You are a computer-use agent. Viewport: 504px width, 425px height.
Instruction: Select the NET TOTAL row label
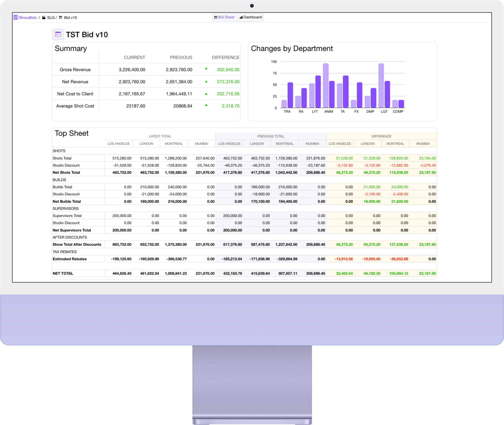pyautogui.click(x=63, y=274)
